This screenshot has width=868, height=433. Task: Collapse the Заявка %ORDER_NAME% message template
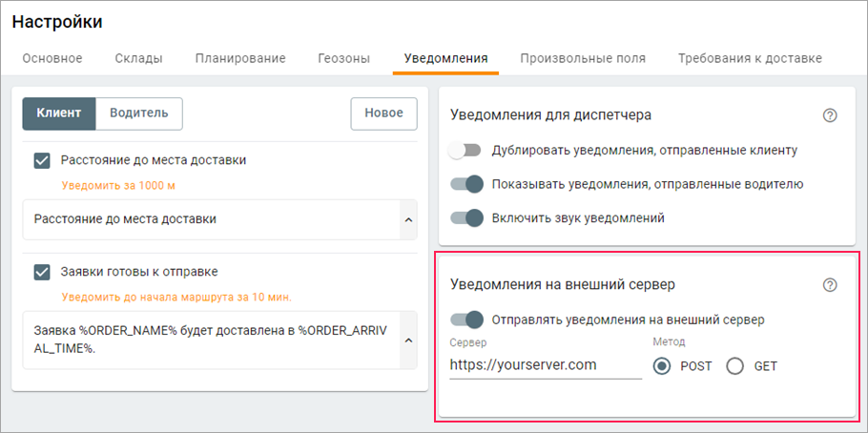click(409, 340)
